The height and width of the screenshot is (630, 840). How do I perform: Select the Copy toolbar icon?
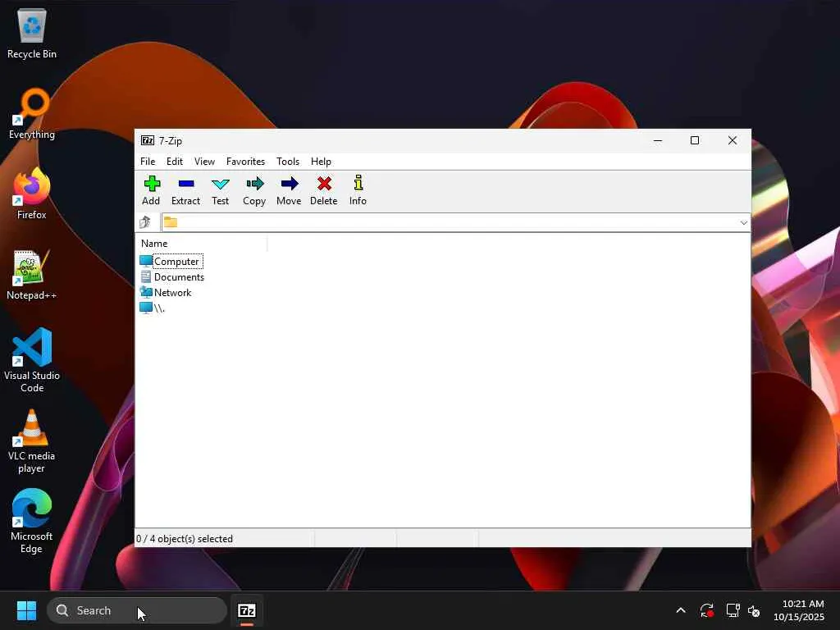coord(254,184)
